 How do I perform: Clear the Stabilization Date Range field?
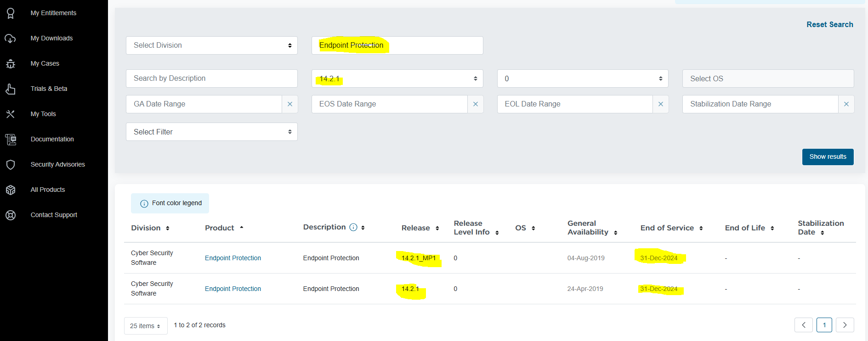846,104
